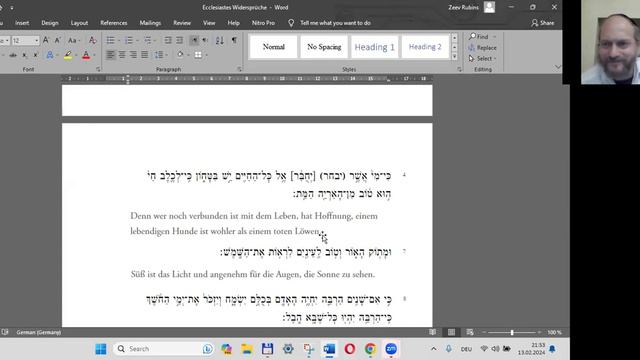
Task: Center align text
Action: point(122,55)
